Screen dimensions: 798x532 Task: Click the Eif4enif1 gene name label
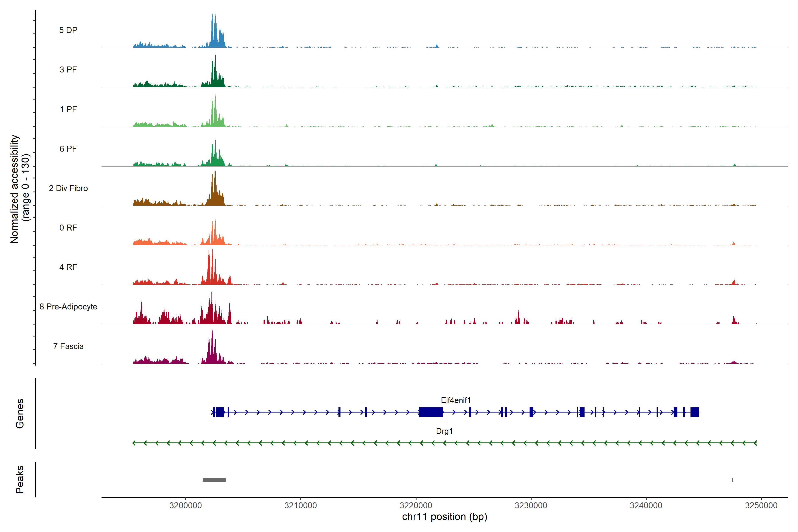(456, 400)
